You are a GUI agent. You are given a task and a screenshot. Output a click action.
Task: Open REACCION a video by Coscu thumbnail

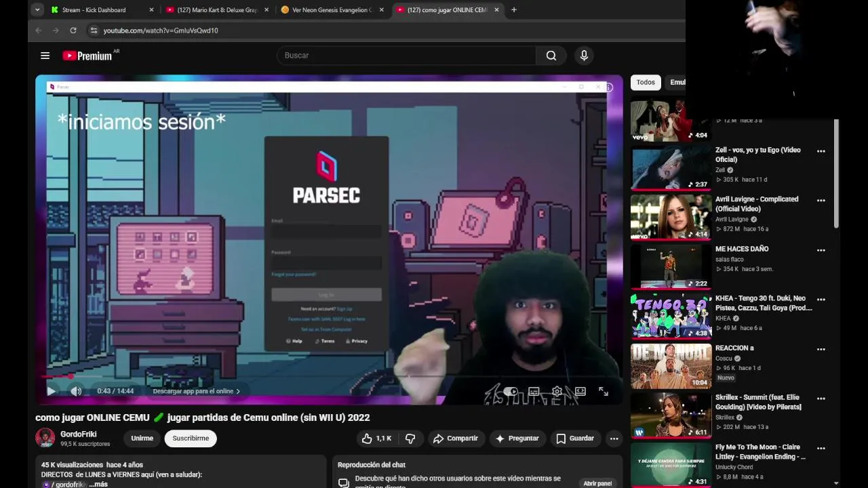tap(671, 366)
